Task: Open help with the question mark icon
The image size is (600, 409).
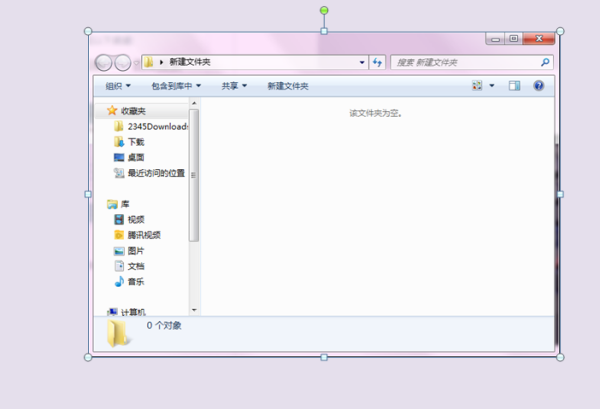Action: 539,86
